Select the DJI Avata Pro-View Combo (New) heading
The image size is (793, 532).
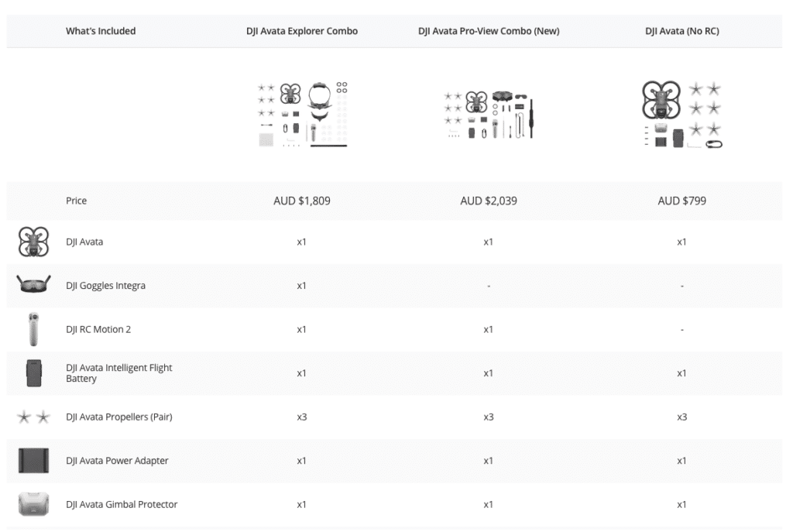(489, 31)
